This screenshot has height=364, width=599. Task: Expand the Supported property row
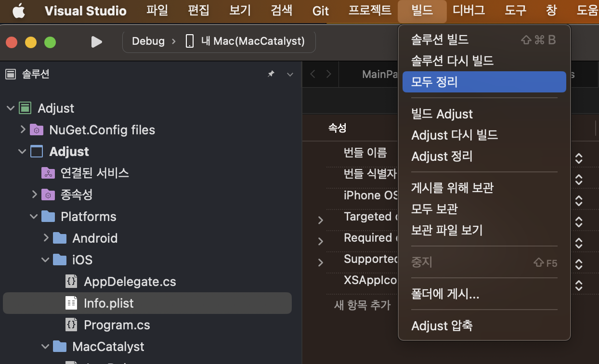coord(321,262)
